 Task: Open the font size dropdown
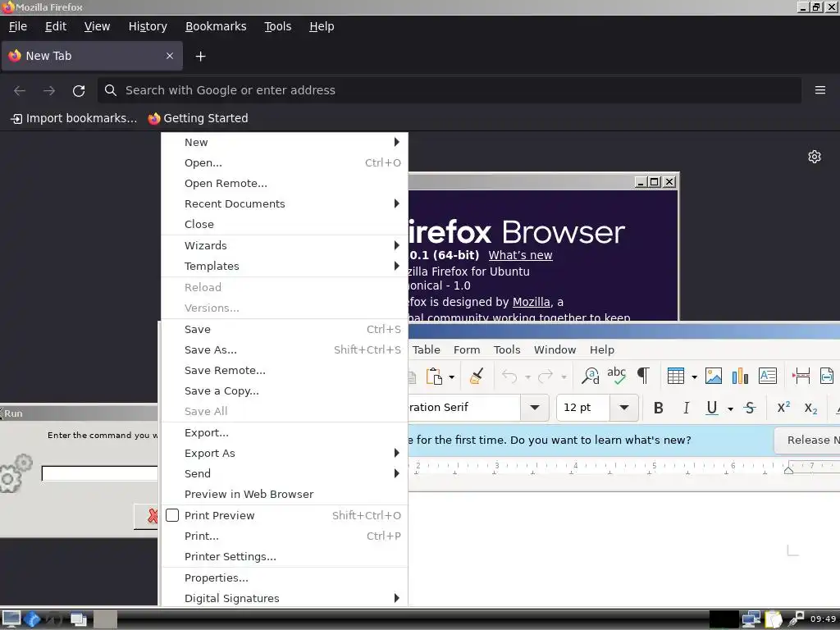623,408
